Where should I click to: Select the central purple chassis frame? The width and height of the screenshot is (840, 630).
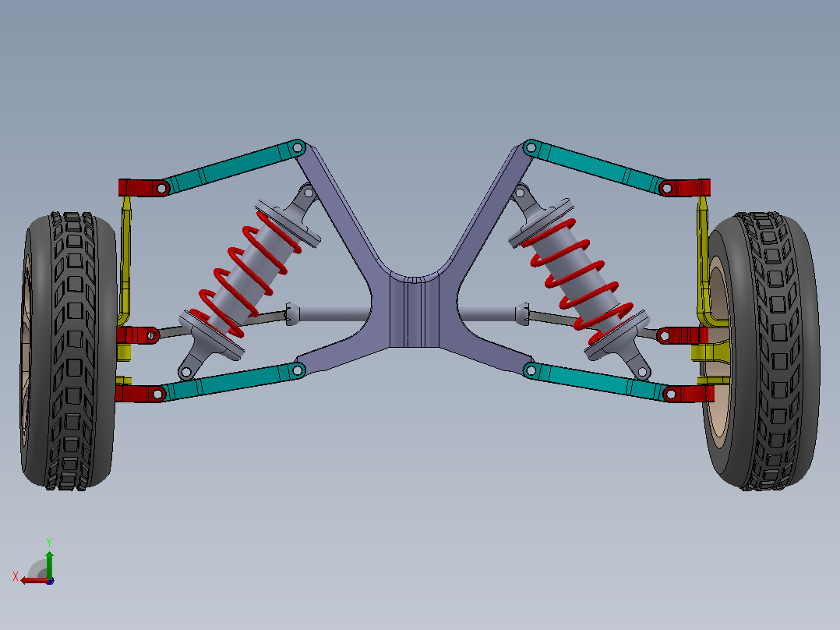[x=414, y=313]
